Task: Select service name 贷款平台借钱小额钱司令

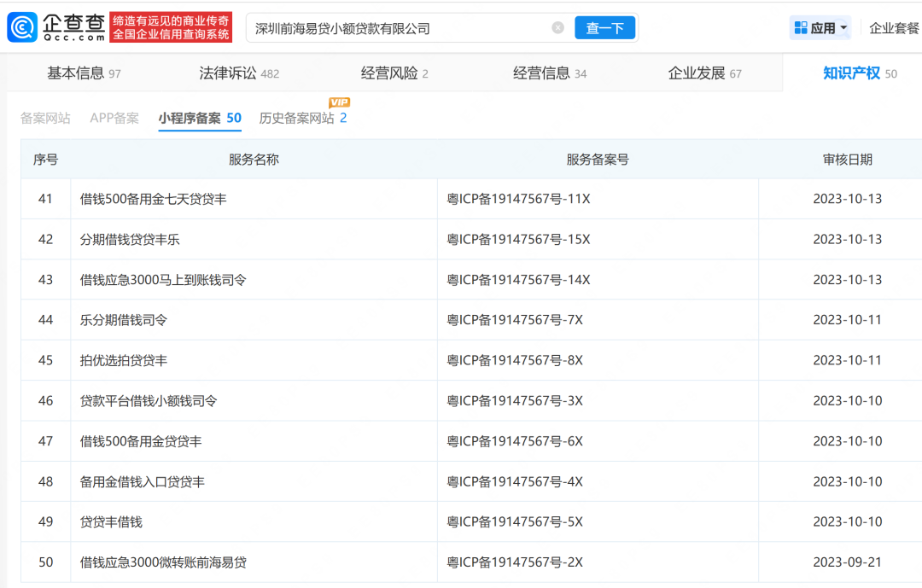Action: click(x=149, y=401)
